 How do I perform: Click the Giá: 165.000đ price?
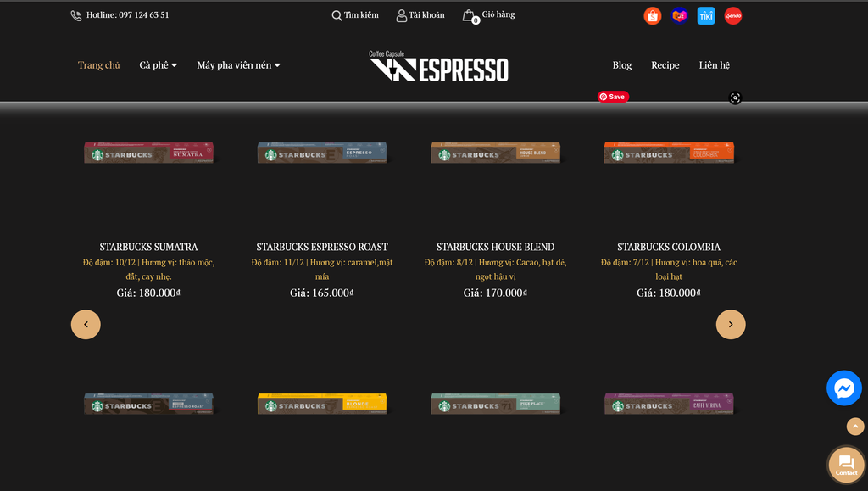[322, 293]
